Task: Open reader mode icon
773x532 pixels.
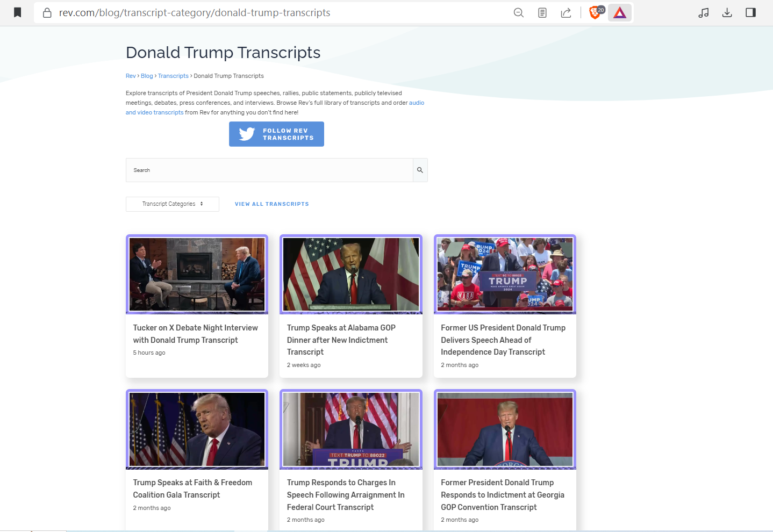Action: coord(542,12)
